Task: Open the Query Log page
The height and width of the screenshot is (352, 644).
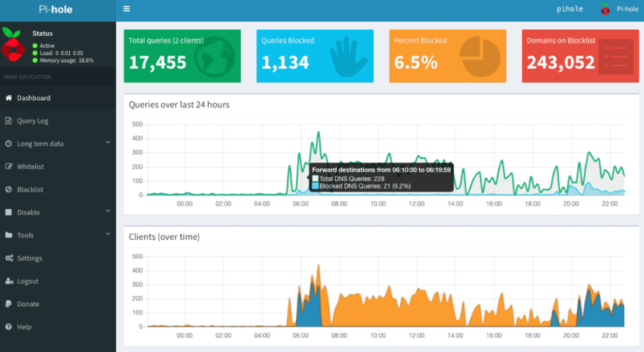Action: coord(58,121)
